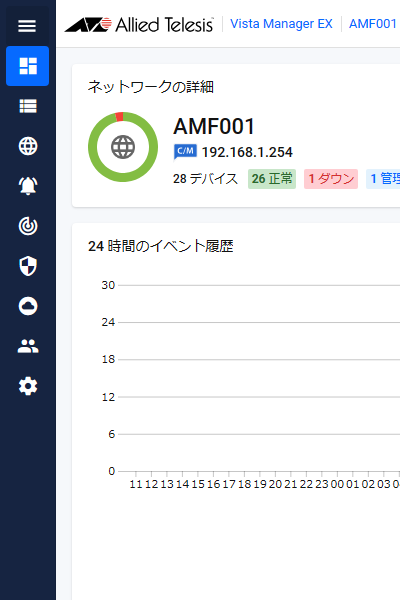Click the AMF001 breadcrumb link
400x600 pixels.
[x=372, y=24]
